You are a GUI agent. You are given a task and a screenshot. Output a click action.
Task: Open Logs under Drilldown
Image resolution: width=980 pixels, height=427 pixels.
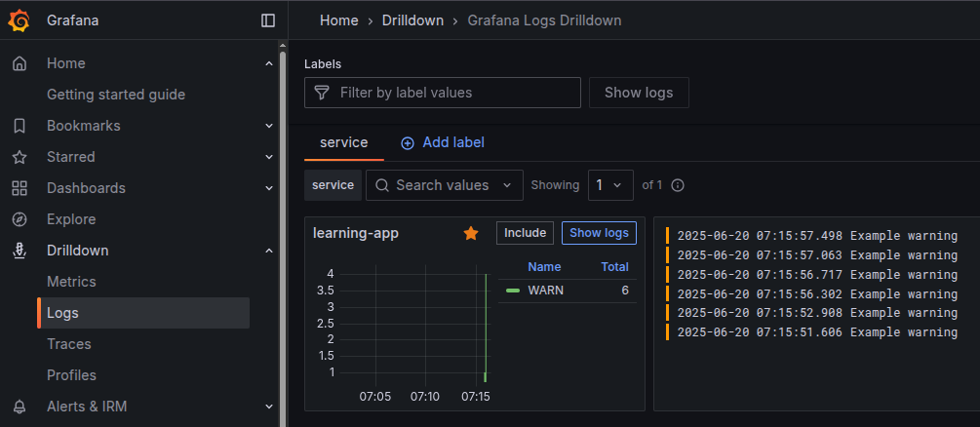(x=143, y=313)
